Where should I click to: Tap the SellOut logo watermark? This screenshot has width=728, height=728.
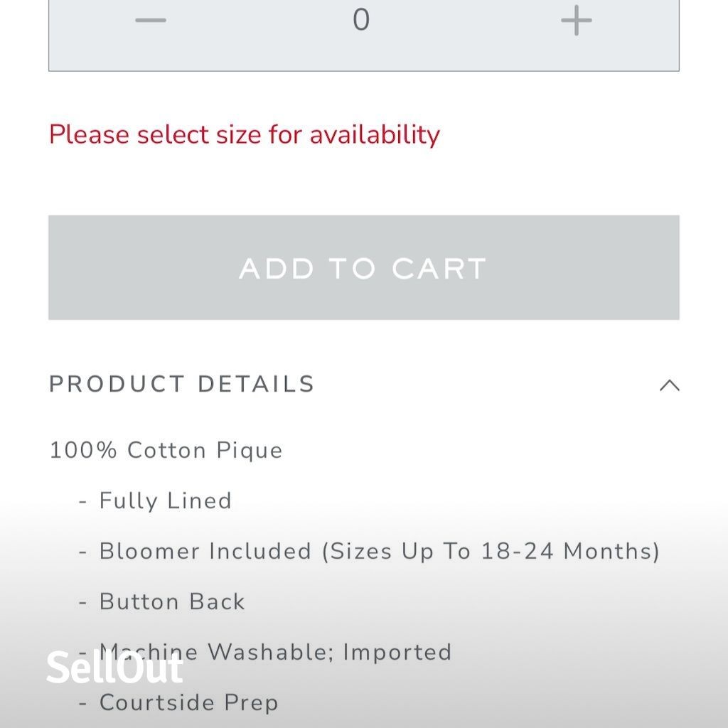[114, 668]
